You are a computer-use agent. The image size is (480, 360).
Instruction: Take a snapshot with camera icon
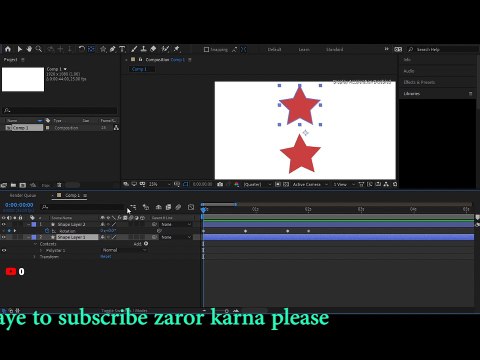pyautogui.click(x=220, y=184)
